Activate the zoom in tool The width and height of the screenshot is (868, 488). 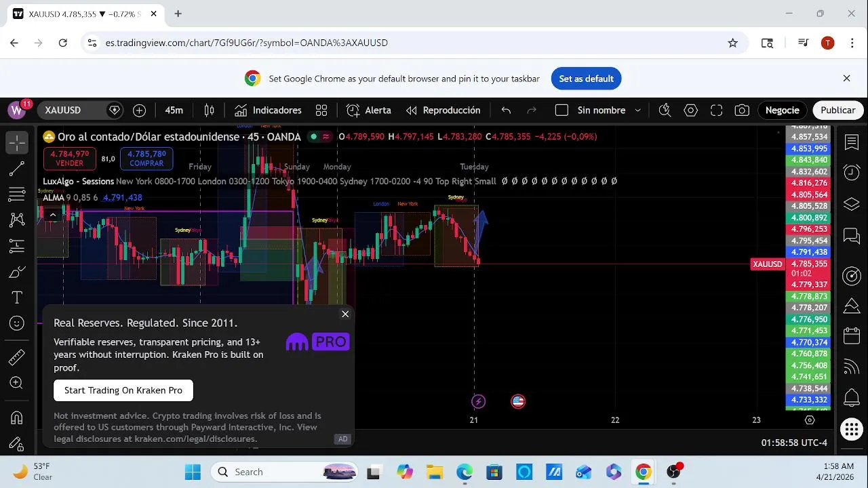pos(17,383)
